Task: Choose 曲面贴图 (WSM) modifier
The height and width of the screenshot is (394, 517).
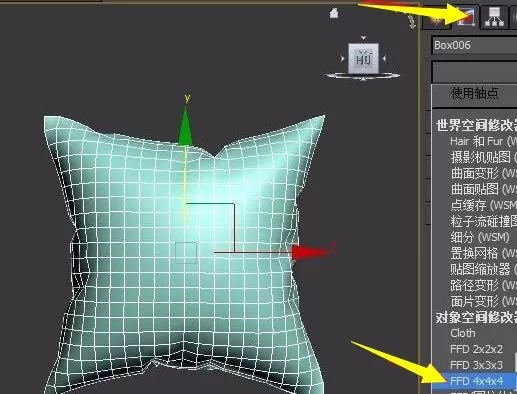Action: (x=483, y=189)
